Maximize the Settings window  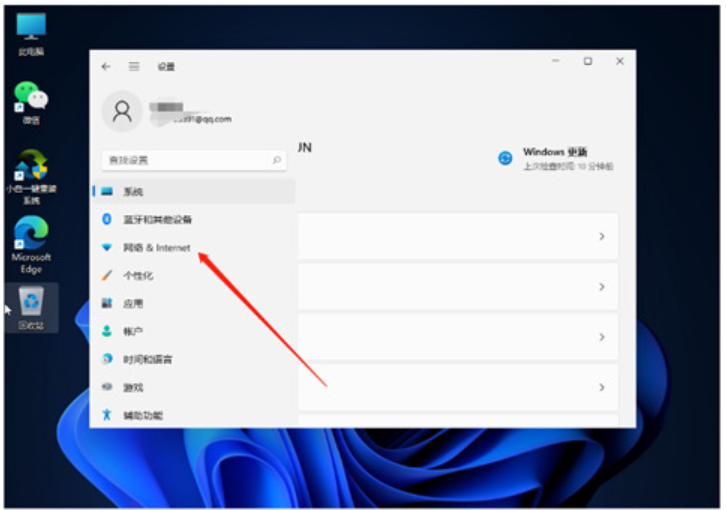click(x=588, y=61)
